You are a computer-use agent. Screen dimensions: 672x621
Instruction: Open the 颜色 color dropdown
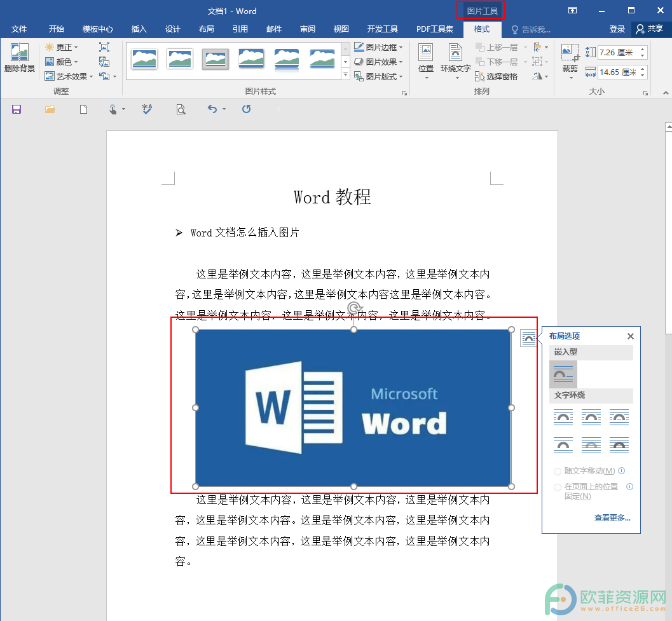pyautogui.click(x=62, y=62)
